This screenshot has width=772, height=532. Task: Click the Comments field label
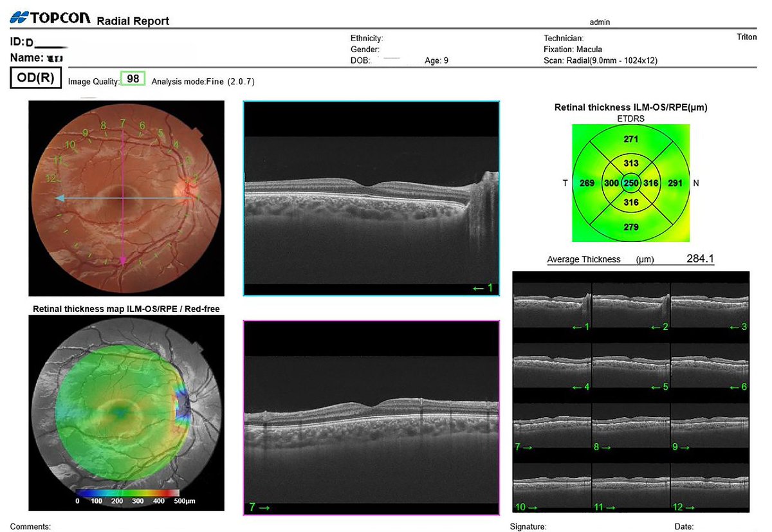tap(30, 526)
